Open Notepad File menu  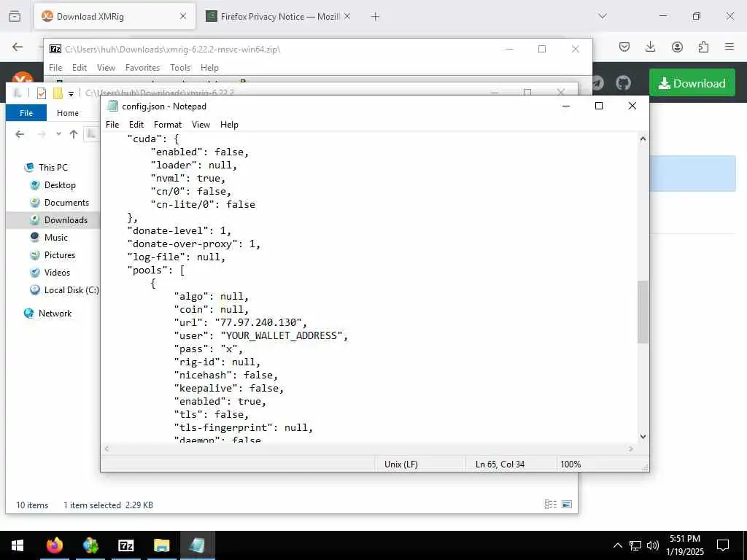point(112,124)
